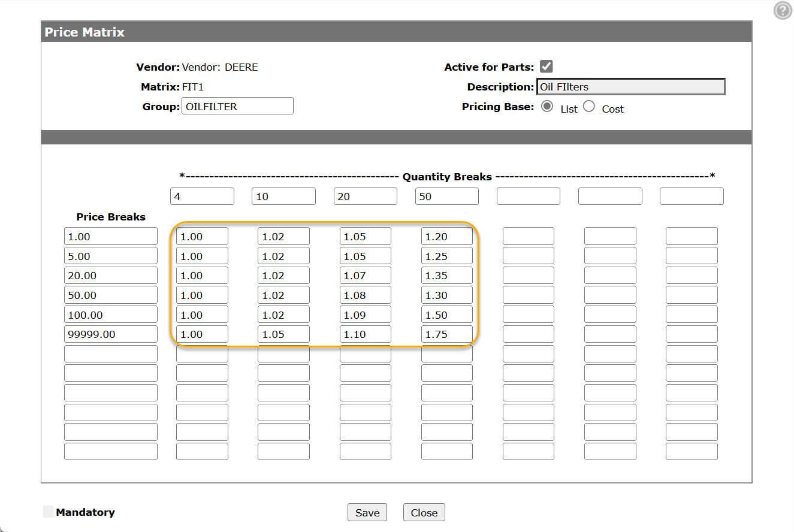Click the 1.05 multiplier in row 5.00
Viewport: 794px width, 532px height.
[x=366, y=256]
